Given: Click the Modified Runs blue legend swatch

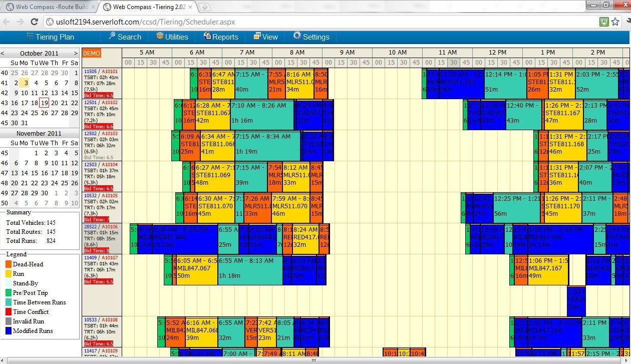Looking at the screenshot, I should point(8,331).
